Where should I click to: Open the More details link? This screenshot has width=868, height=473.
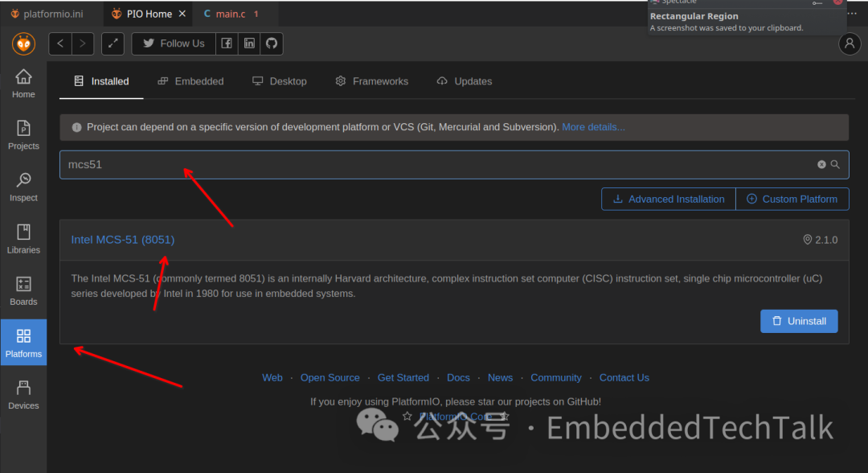pos(593,126)
